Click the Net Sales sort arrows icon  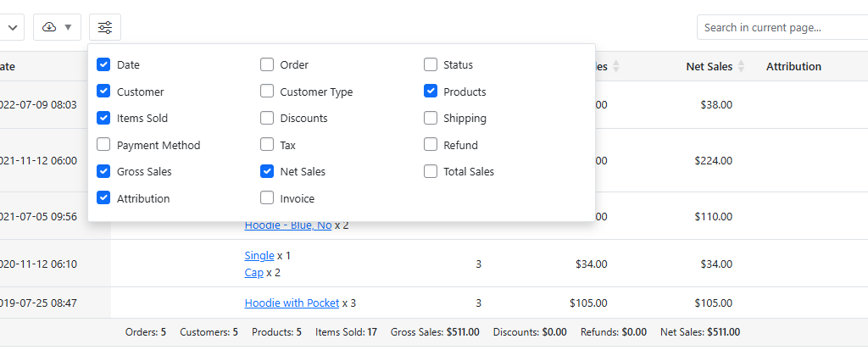(741, 66)
